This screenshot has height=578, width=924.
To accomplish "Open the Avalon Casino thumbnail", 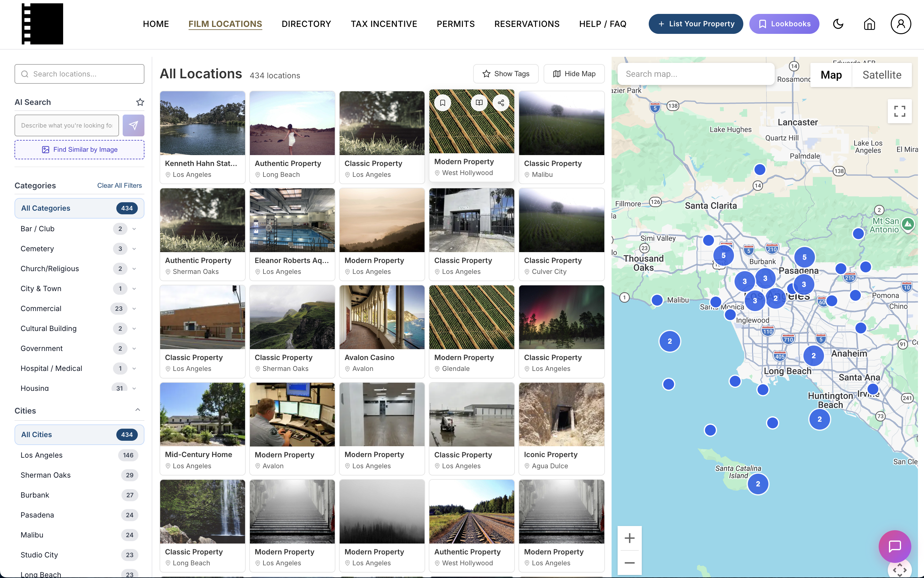I will (x=382, y=317).
